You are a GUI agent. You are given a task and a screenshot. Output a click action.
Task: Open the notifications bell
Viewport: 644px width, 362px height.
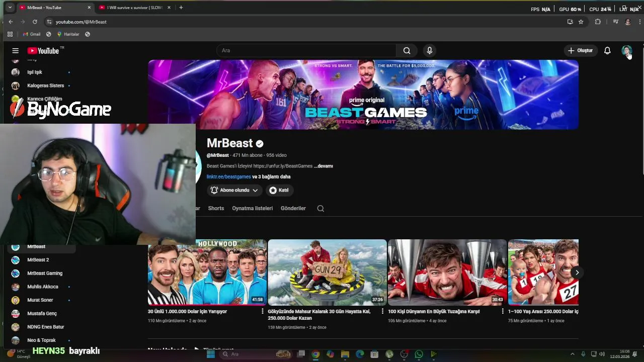click(607, 50)
